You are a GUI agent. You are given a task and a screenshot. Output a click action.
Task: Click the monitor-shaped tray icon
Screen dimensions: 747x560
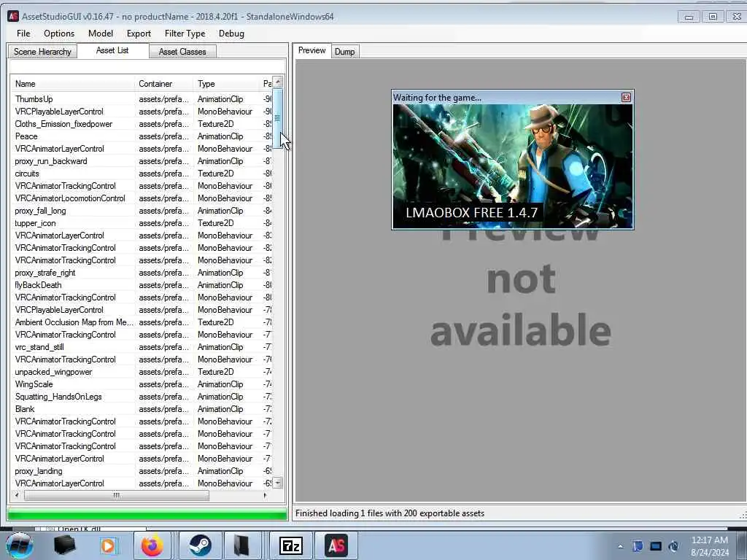pyautogui.click(x=656, y=546)
